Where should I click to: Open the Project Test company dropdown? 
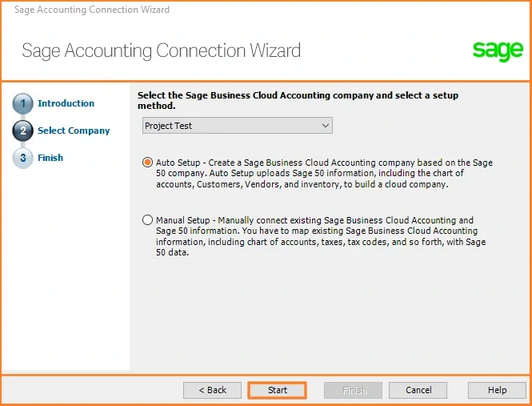[237, 126]
